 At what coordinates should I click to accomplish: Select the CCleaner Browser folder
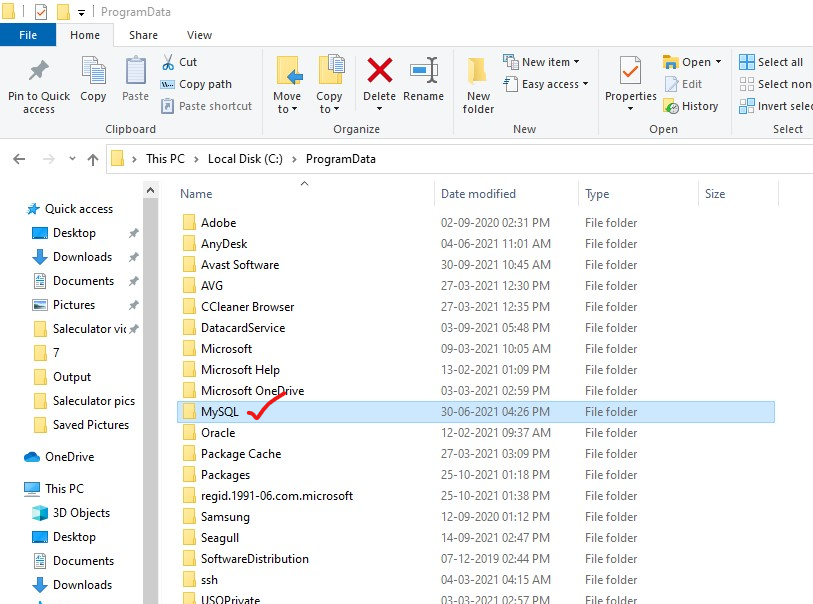click(x=476, y=307)
